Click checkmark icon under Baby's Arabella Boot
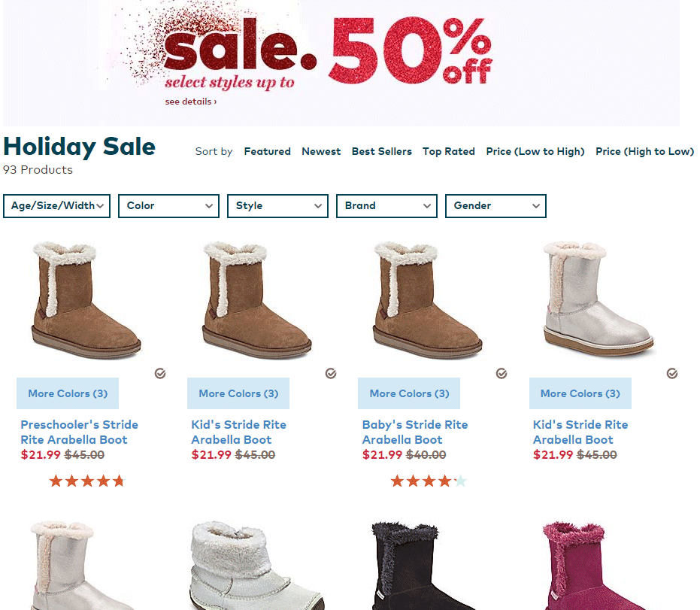The width and height of the screenshot is (700, 610). pyautogui.click(x=502, y=373)
